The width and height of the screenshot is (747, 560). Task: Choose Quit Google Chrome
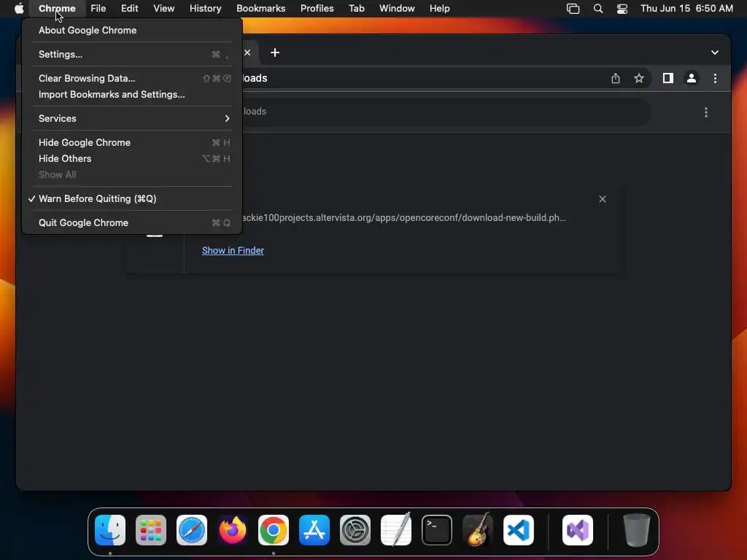[132, 223]
